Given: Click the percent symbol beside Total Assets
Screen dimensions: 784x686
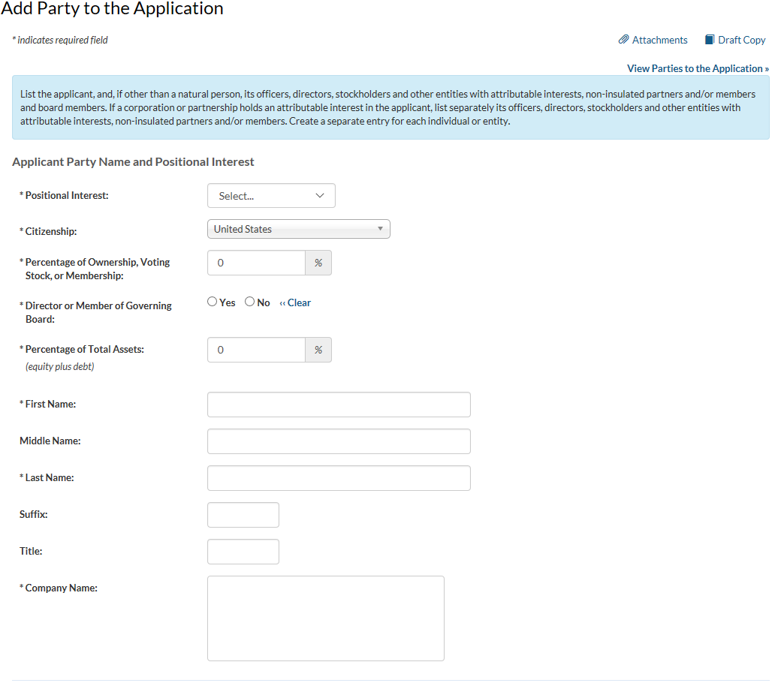Looking at the screenshot, I should 318,351.
